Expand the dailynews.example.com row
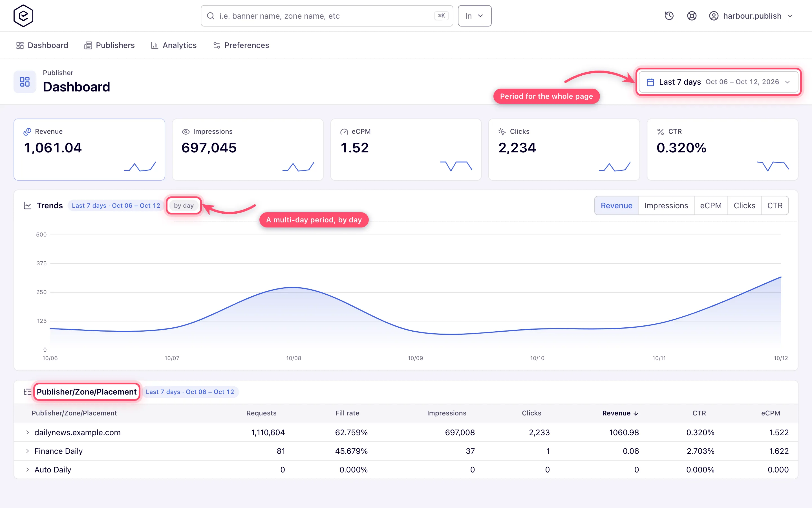 28,432
